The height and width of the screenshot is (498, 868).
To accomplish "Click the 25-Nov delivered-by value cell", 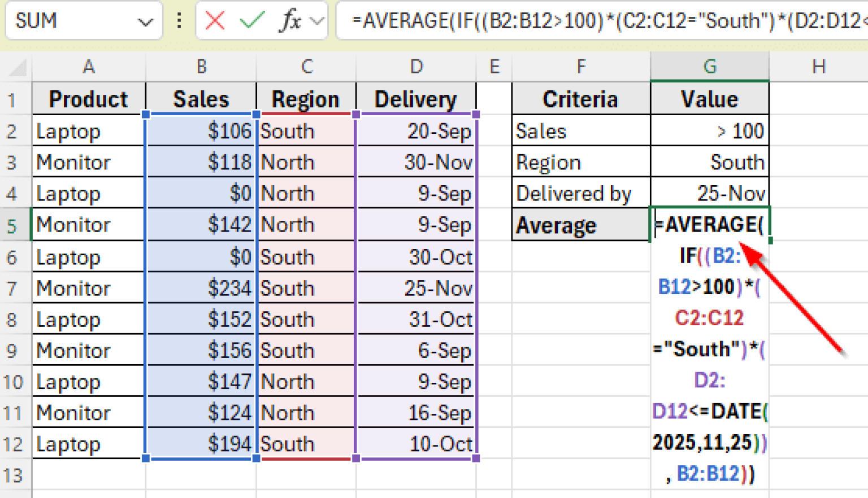I will (710, 193).
